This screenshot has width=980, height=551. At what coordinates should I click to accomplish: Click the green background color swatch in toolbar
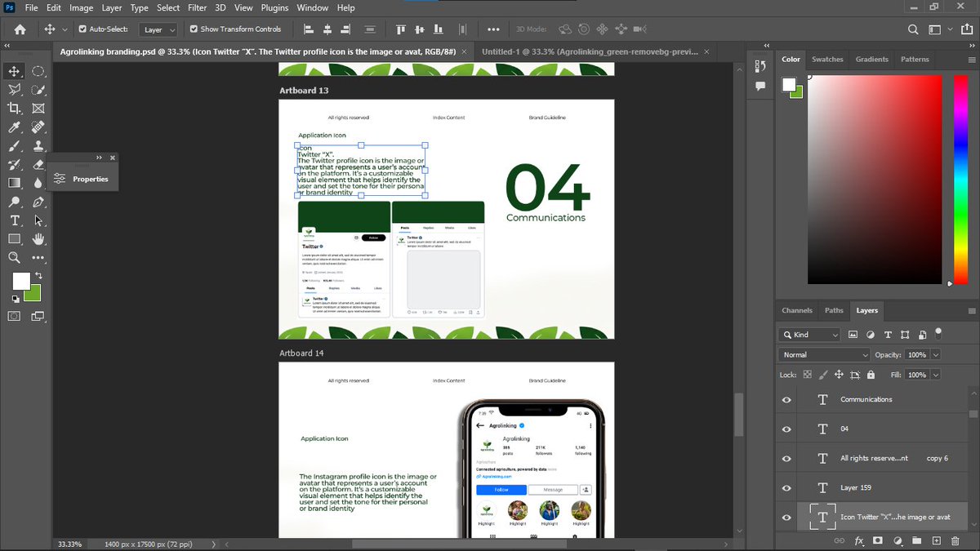34,295
